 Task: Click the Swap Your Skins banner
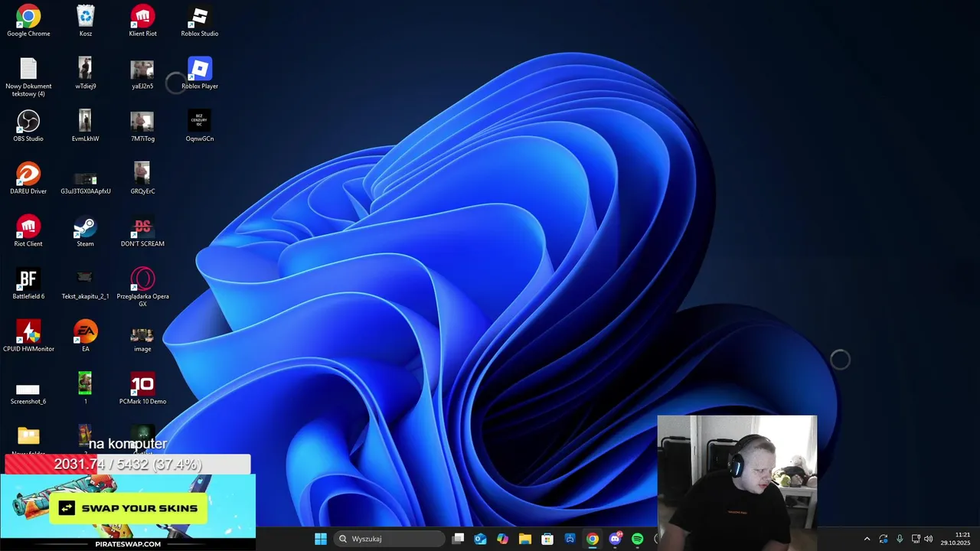pos(128,508)
